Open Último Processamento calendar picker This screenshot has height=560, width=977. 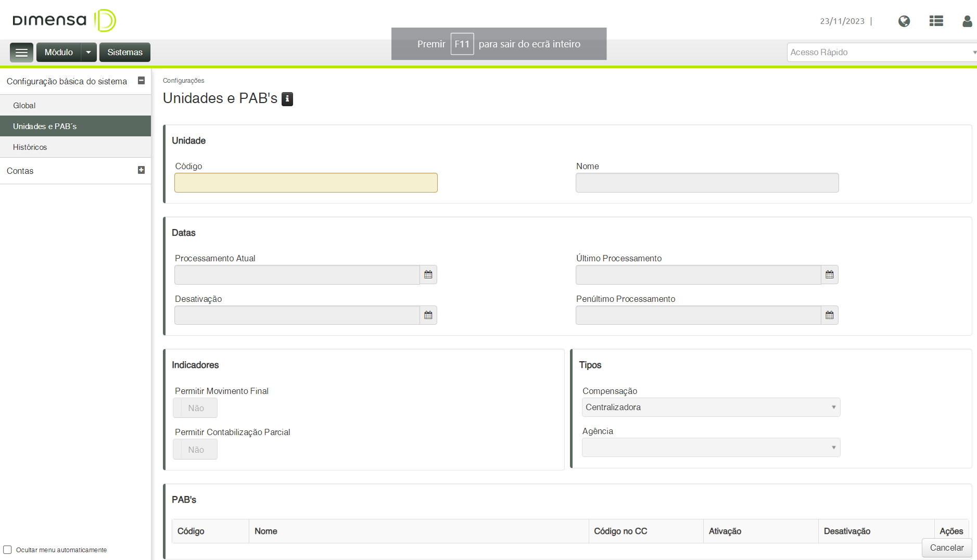pos(830,275)
